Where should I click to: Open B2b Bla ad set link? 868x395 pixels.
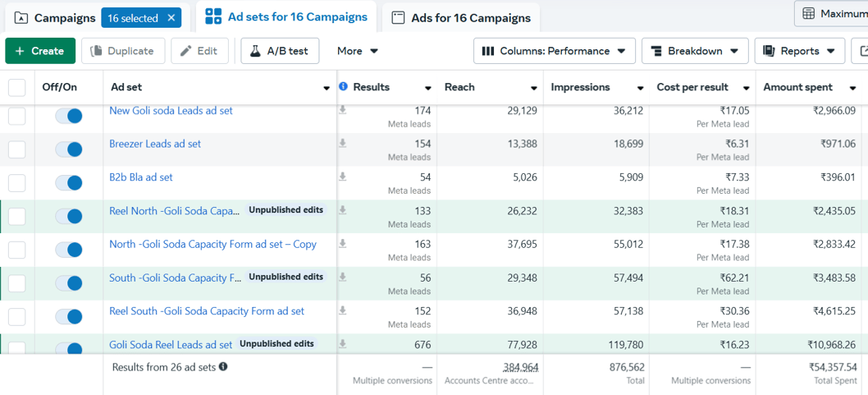pos(141,177)
